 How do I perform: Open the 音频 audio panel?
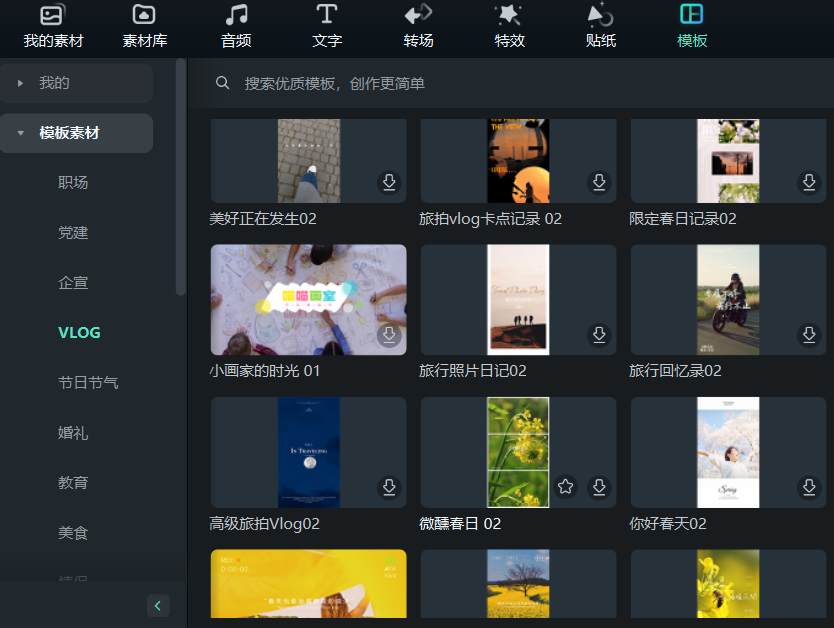click(x=235, y=26)
